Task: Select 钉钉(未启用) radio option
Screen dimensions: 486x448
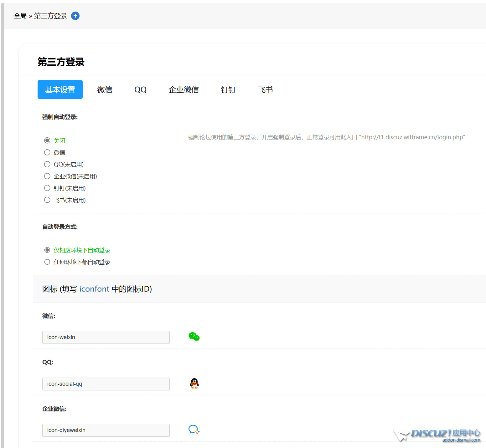Action: (x=47, y=188)
